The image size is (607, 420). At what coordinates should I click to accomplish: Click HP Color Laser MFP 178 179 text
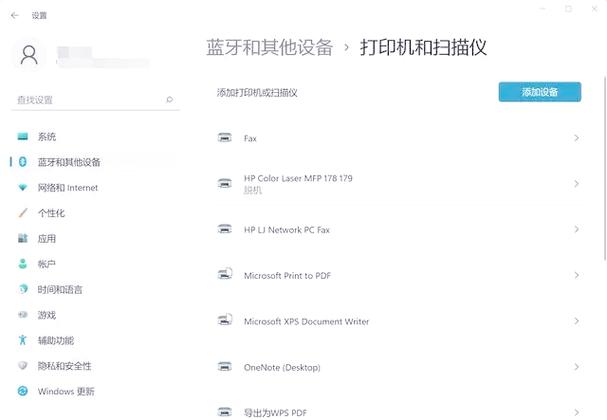coord(298,178)
